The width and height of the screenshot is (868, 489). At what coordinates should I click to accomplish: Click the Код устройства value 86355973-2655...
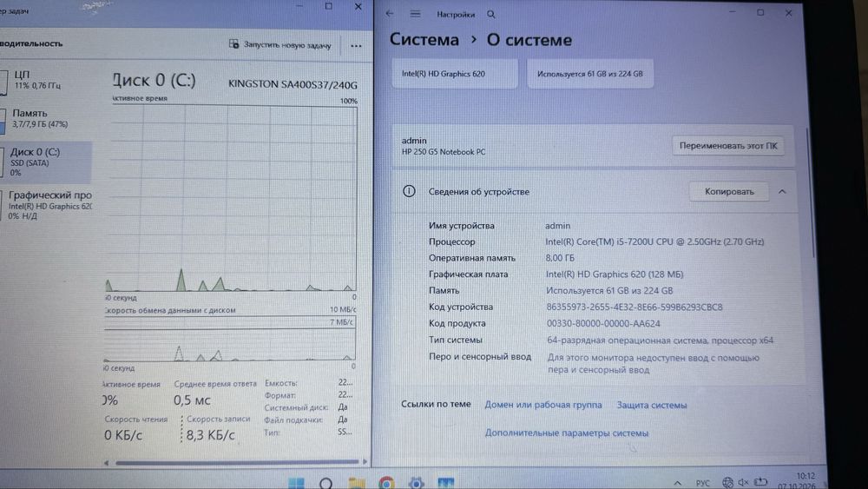[x=635, y=307]
